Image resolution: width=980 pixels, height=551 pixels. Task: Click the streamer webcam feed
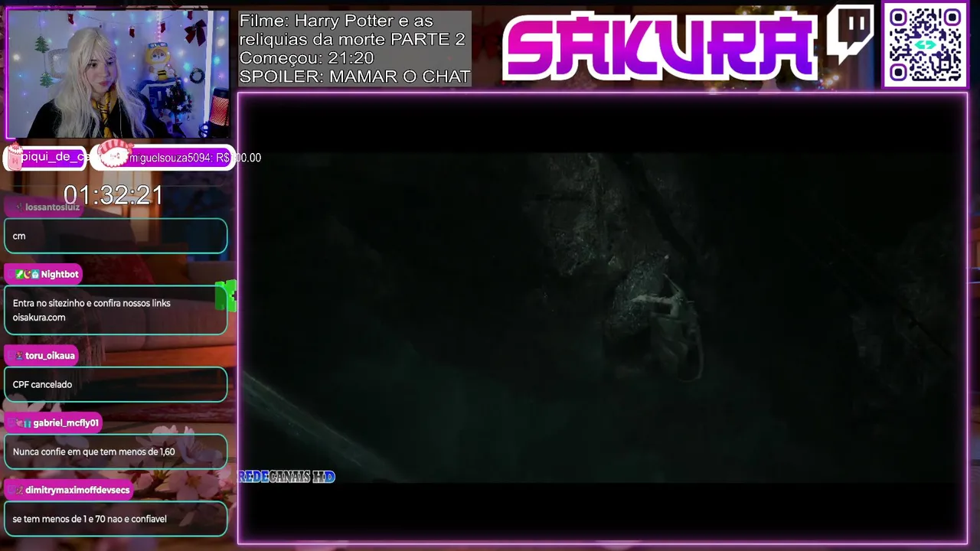[118, 73]
